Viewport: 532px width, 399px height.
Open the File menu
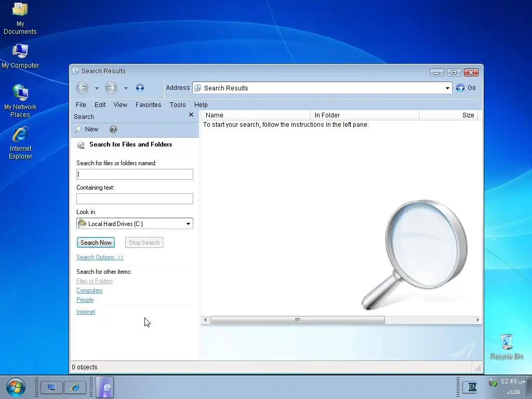click(81, 105)
